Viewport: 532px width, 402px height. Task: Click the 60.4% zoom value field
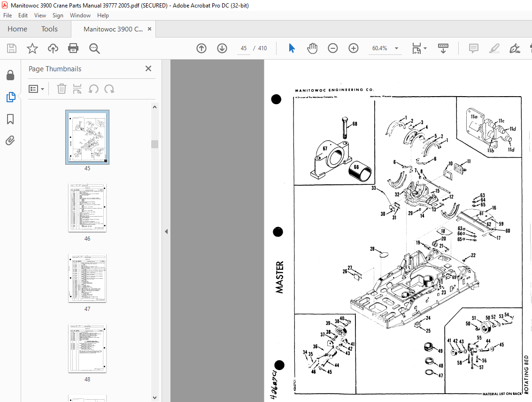(x=380, y=48)
